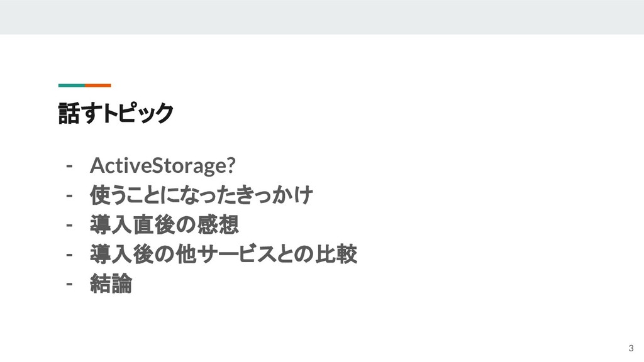
Task: Click the orange accent bar above the title
Action: point(98,85)
